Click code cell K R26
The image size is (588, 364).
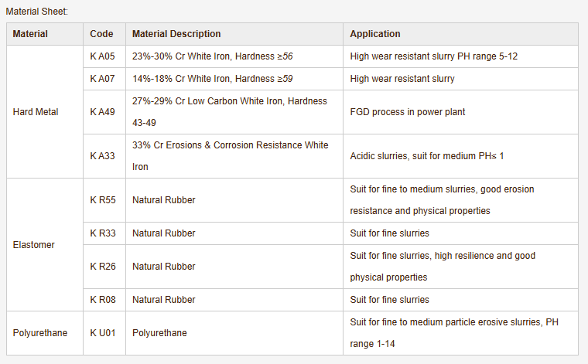click(103, 267)
